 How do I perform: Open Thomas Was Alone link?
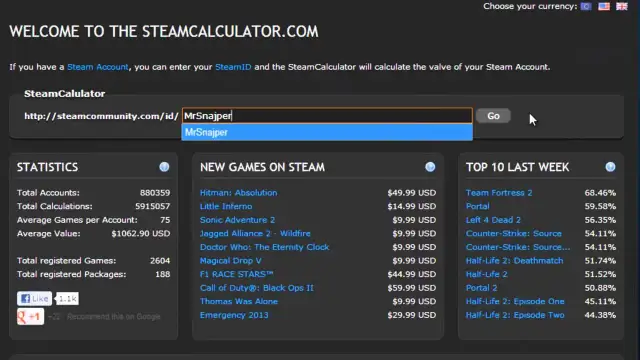(x=239, y=302)
